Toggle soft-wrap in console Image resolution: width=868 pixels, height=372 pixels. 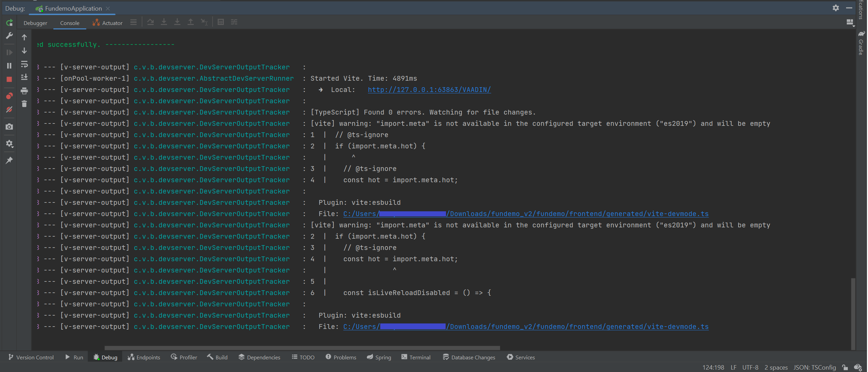[24, 64]
